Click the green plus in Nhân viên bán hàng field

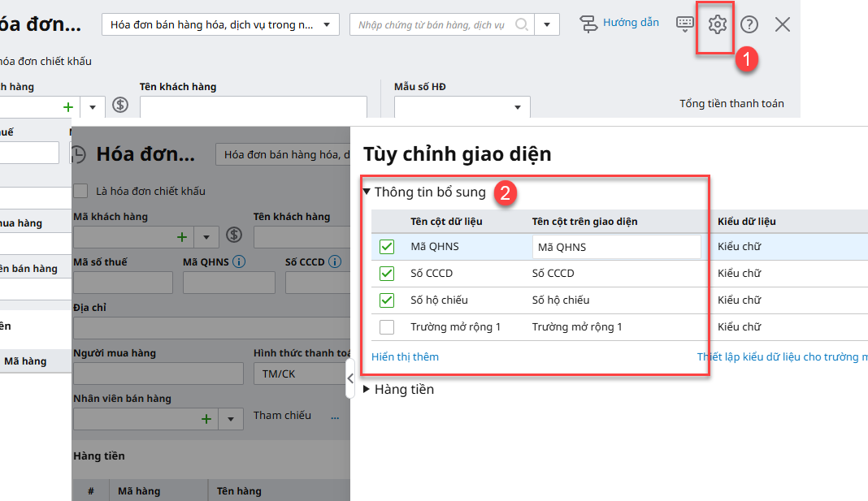pos(206,418)
